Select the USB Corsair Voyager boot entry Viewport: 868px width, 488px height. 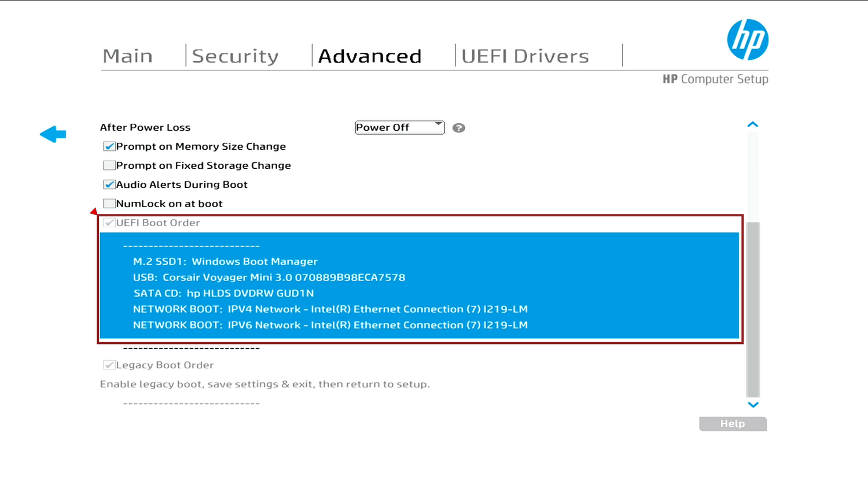click(x=270, y=277)
